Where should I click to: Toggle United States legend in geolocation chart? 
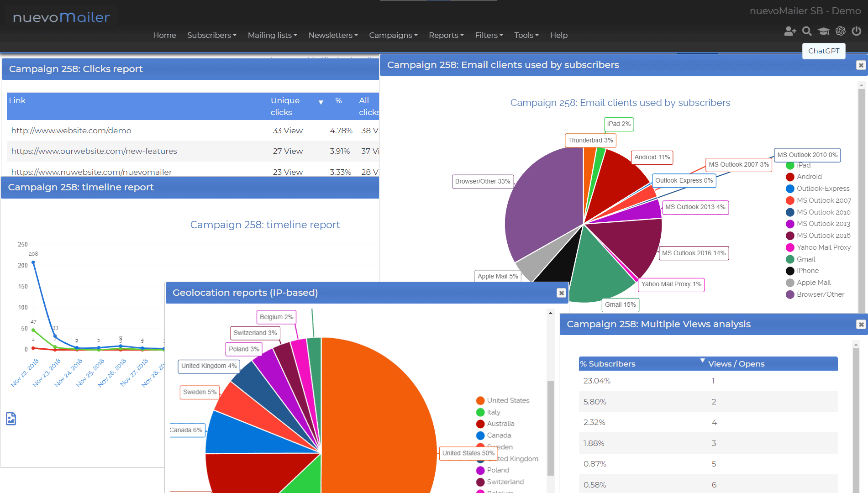[x=503, y=400]
